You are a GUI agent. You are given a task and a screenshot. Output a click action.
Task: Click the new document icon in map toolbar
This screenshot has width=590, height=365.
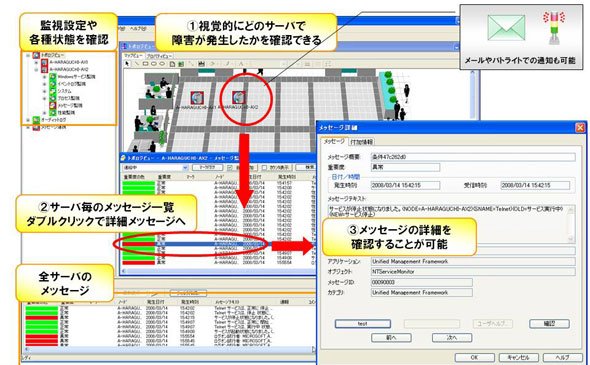(172, 64)
